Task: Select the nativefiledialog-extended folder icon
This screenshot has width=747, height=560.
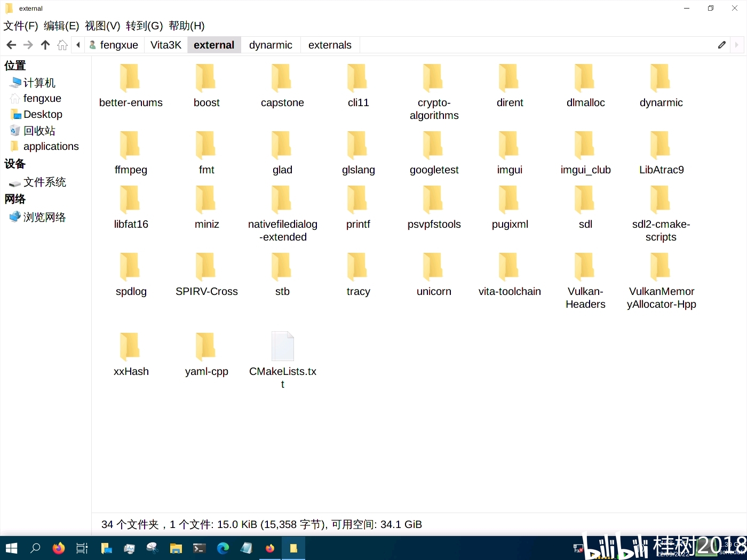Action: click(x=282, y=199)
